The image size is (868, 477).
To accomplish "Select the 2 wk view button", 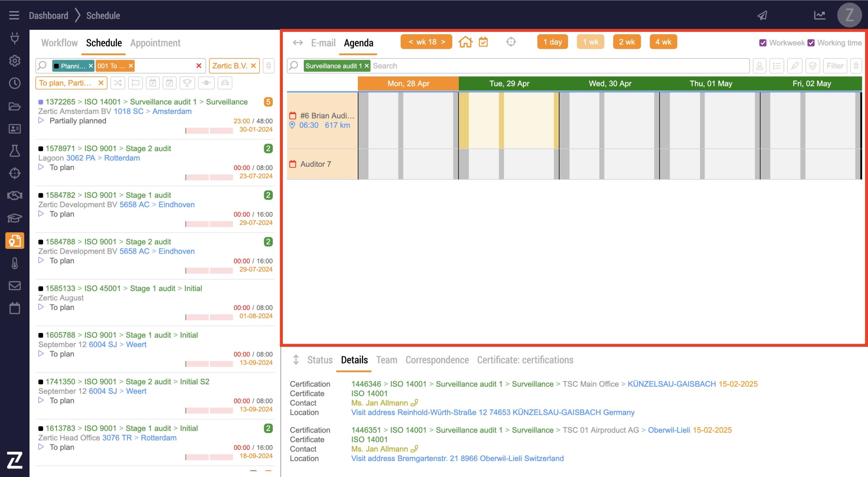I will 627,42.
